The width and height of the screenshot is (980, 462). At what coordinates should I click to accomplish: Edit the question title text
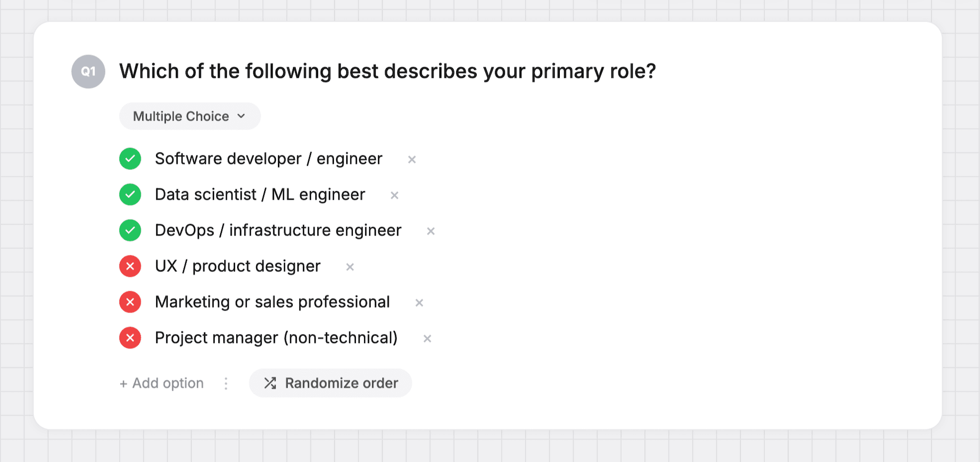(388, 71)
